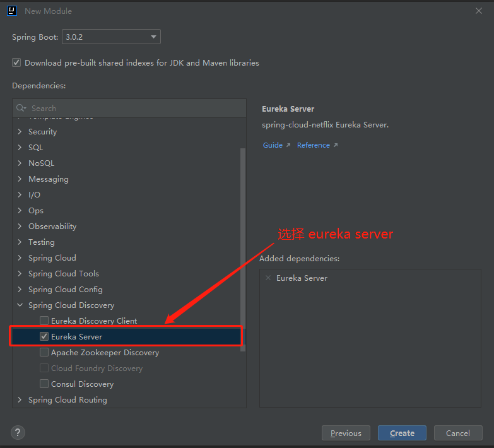Expand the Security dependency group
494x448 pixels.
click(20, 131)
